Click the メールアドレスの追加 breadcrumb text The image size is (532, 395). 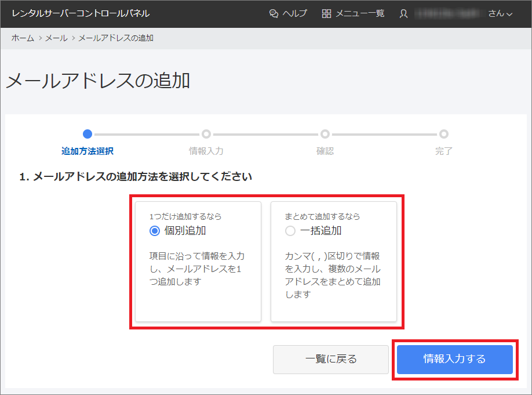click(x=116, y=38)
